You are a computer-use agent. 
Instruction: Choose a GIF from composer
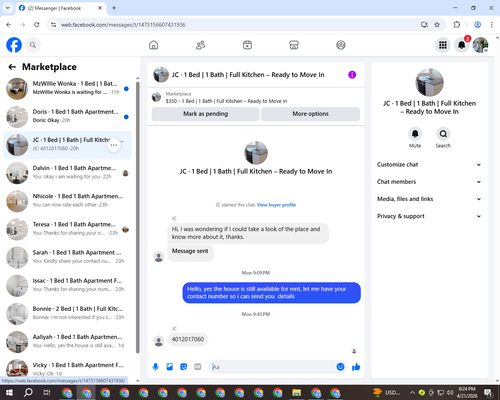point(198,367)
